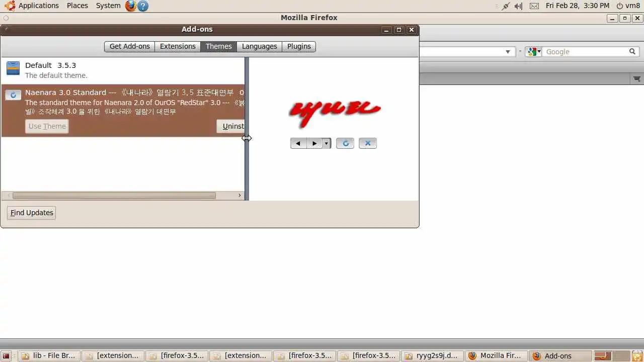
Task: Click the search magnifier in Google box
Action: coord(632,51)
